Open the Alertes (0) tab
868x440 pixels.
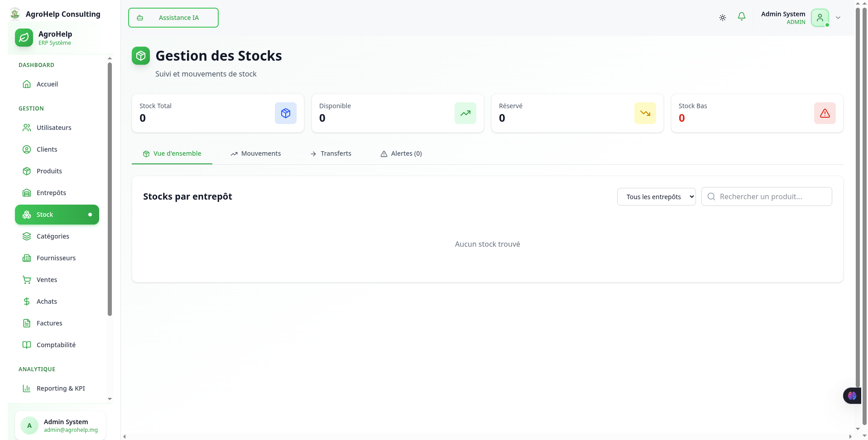401,153
